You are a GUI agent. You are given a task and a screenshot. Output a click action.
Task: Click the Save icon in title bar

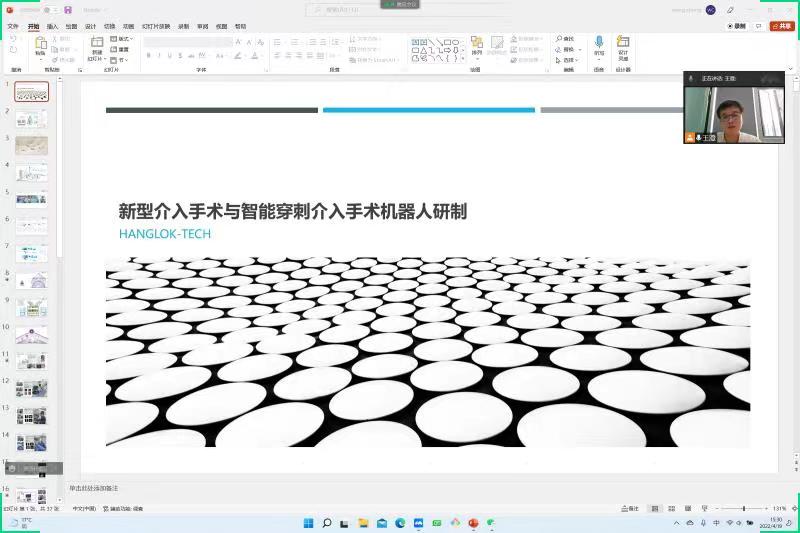[x=68, y=10]
